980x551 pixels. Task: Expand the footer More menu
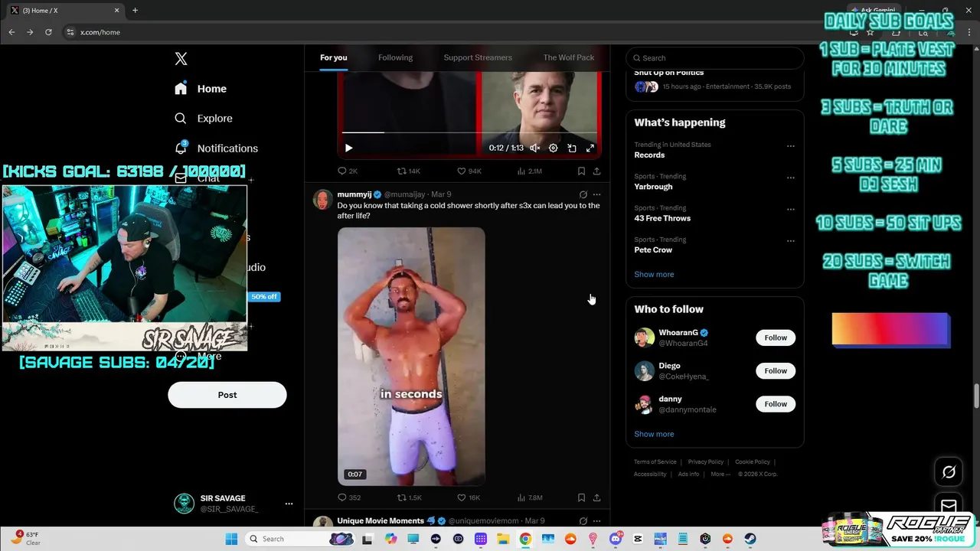(720, 474)
